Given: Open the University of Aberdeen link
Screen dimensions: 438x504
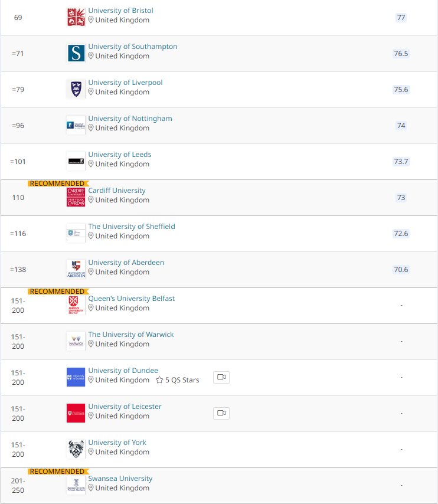Looking at the screenshot, I should pyautogui.click(x=126, y=263).
